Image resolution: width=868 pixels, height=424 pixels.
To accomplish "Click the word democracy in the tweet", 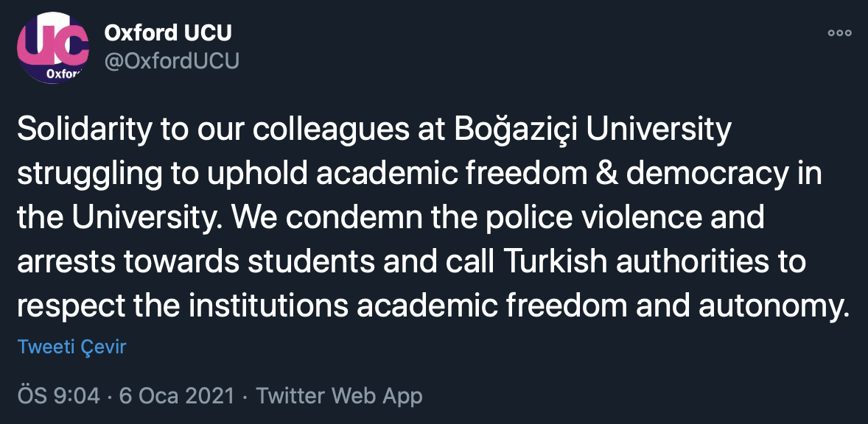I will [711, 174].
